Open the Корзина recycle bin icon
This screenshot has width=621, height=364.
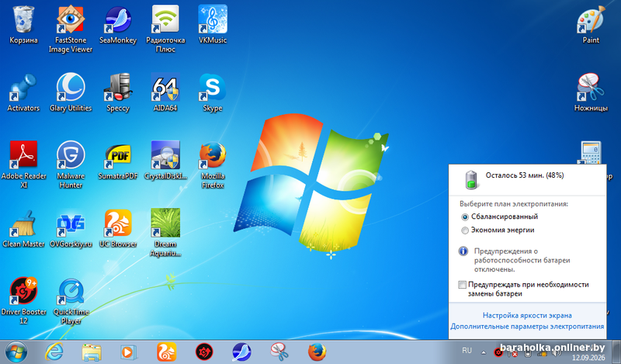click(x=23, y=25)
